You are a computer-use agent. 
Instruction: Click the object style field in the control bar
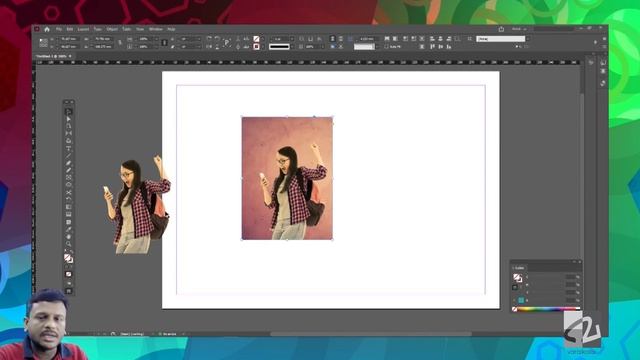(500, 39)
